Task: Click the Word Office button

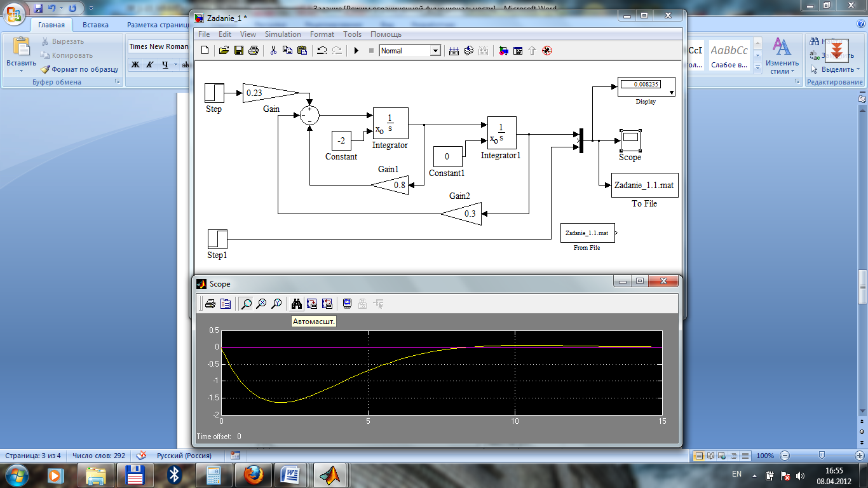Action: tap(14, 13)
